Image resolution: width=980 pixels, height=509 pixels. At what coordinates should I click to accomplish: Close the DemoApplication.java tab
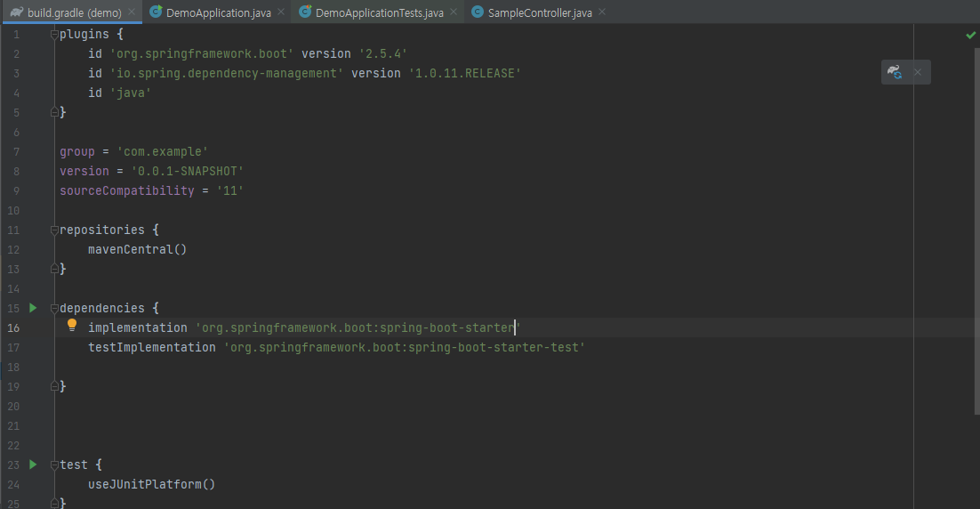(x=281, y=12)
